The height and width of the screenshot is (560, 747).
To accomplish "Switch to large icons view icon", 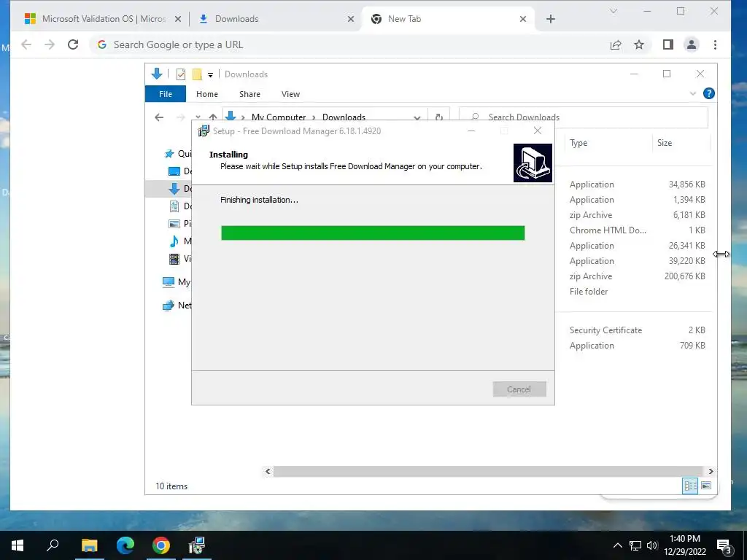I will 706,486.
